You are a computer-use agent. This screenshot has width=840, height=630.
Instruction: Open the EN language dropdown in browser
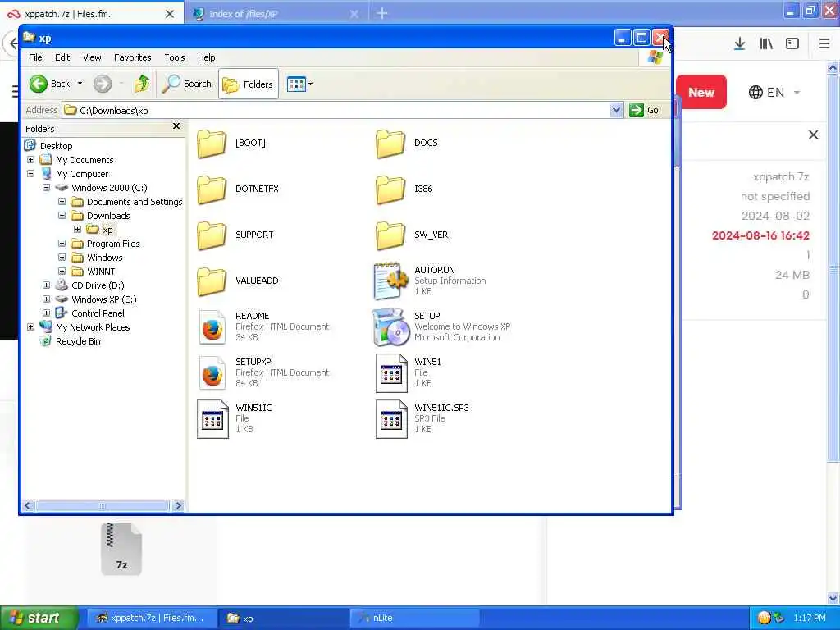774,93
